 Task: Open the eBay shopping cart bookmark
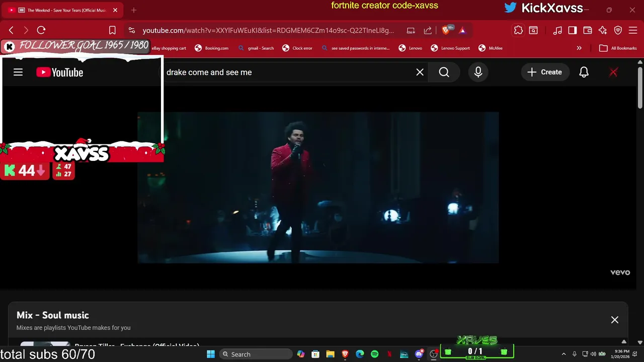click(x=169, y=48)
